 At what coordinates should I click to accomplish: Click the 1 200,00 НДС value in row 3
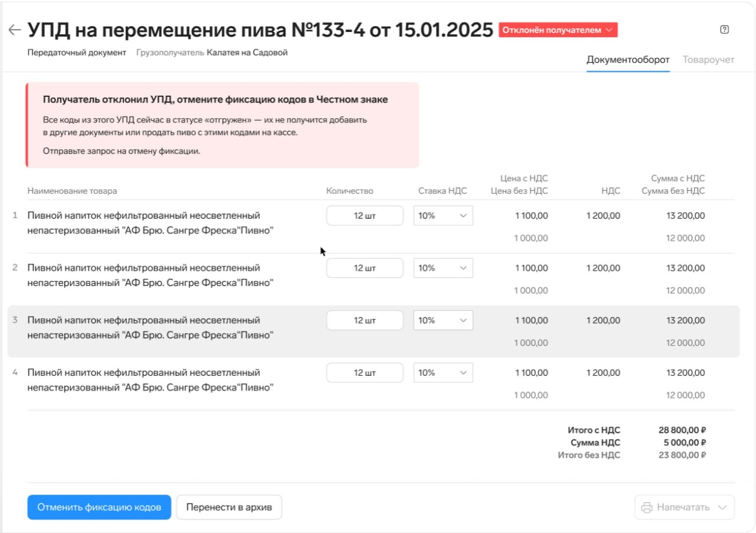coord(603,320)
